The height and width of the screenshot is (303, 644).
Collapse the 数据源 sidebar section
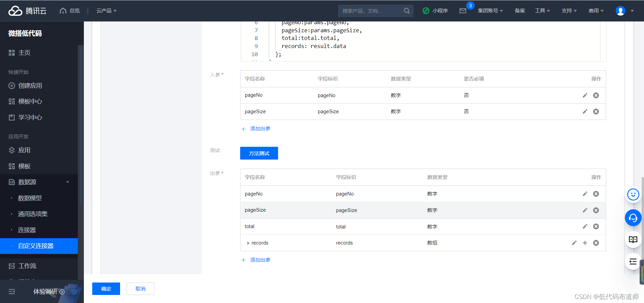click(67, 182)
